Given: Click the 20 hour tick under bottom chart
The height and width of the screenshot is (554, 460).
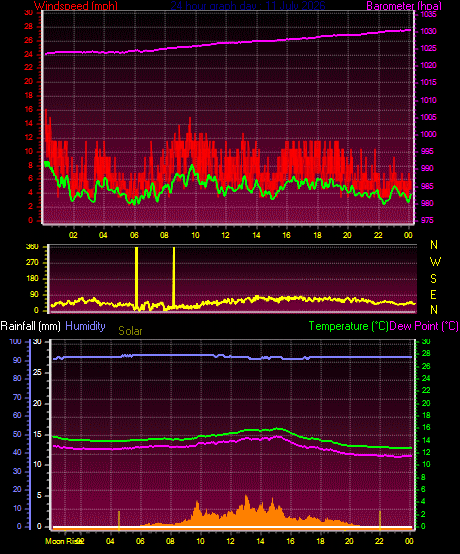Looking at the screenshot, I should click(x=349, y=541).
